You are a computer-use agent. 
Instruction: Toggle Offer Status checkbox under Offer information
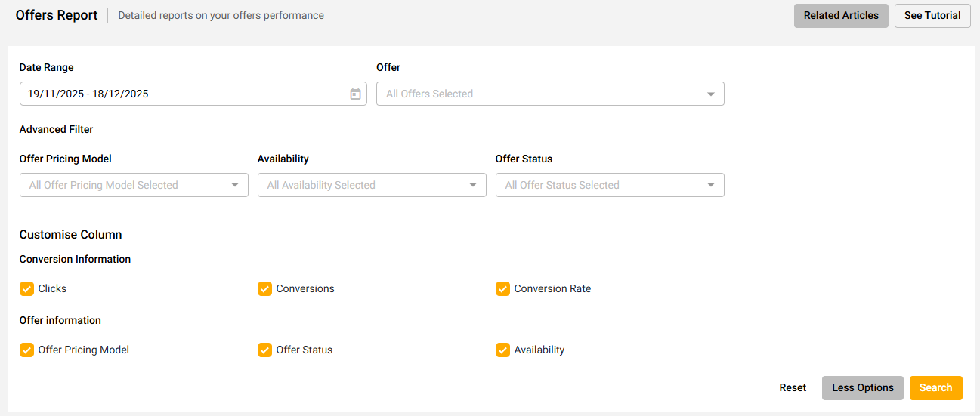click(x=265, y=350)
